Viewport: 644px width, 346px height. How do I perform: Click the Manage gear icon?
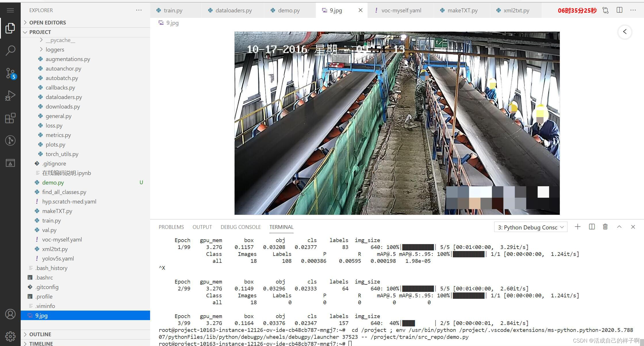[x=10, y=336]
